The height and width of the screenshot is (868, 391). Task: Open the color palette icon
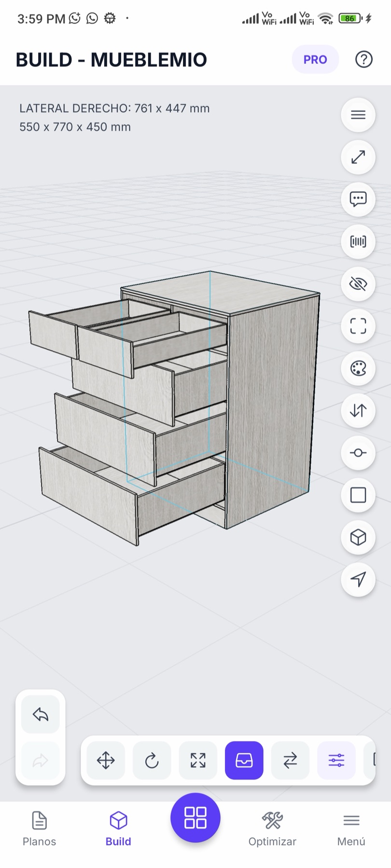[358, 368]
